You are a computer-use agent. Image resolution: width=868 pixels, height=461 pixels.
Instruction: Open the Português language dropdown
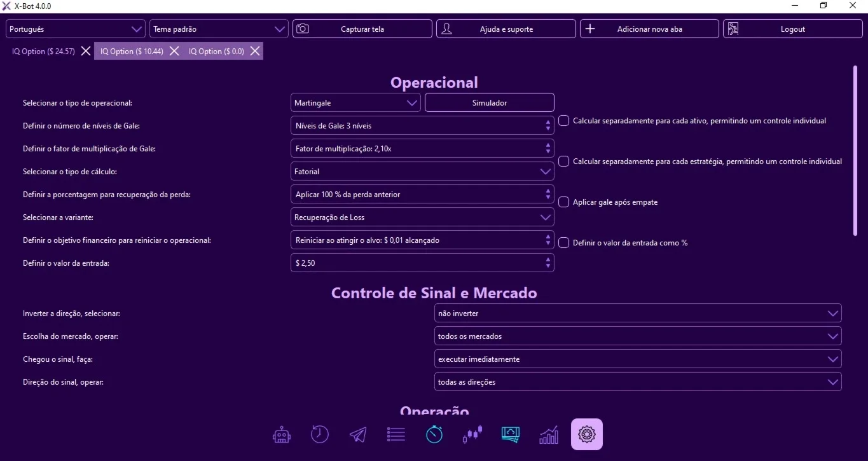coord(76,29)
